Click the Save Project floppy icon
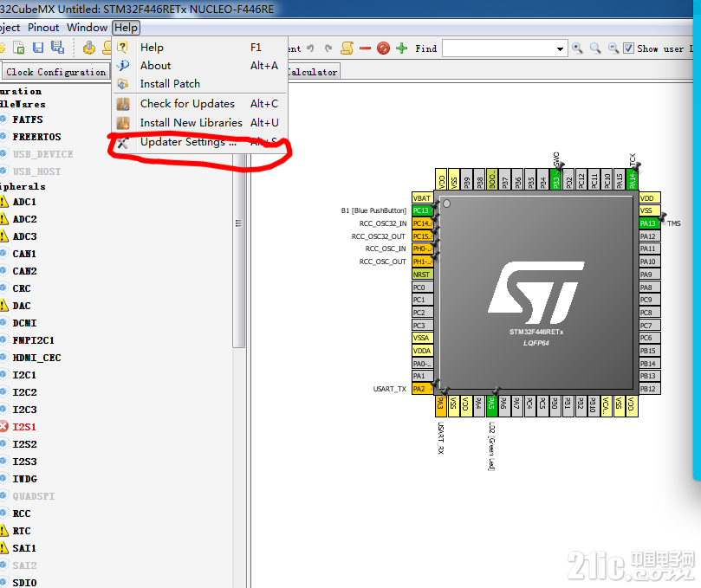 point(38,48)
